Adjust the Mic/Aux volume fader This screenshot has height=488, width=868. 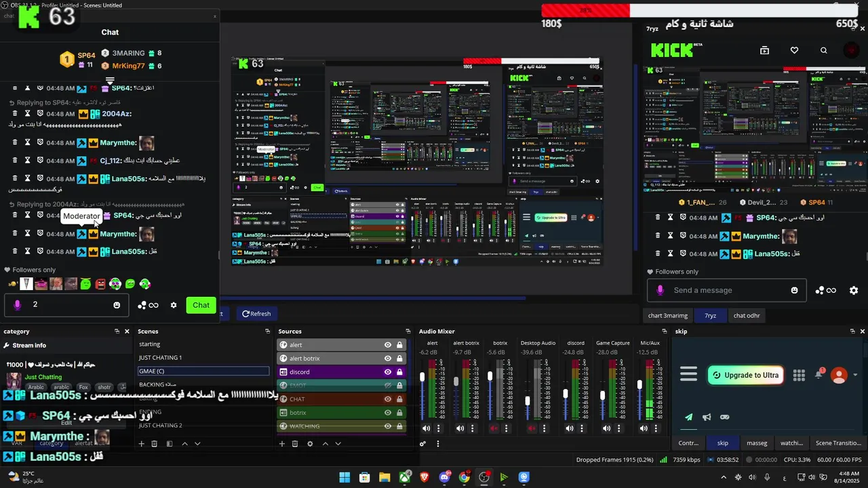(639, 385)
